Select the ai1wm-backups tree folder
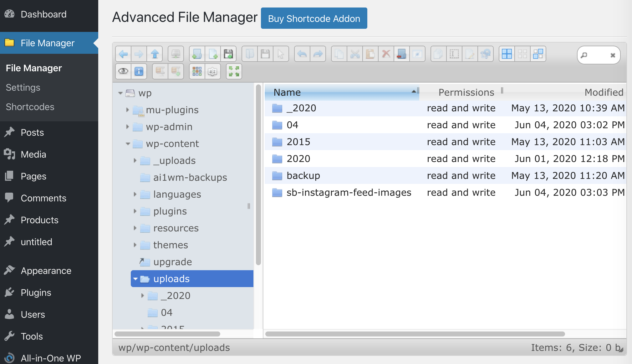 coord(190,177)
